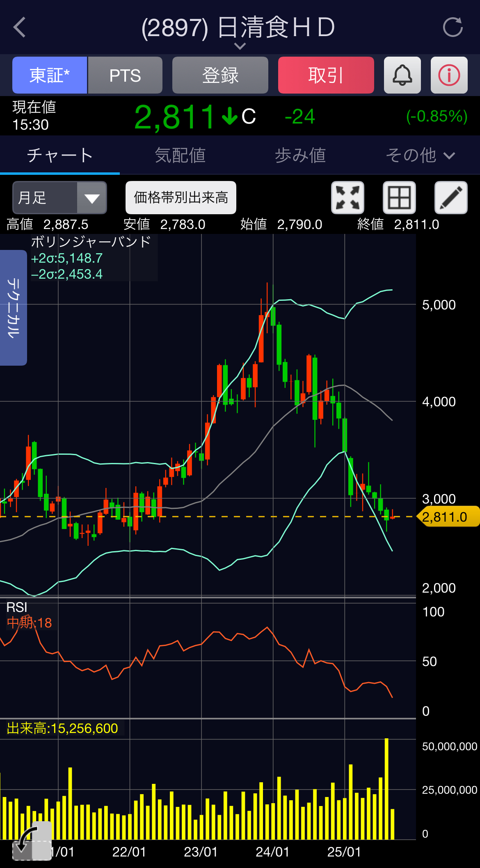Viewport: 480px width, 868px height.
Task: Tap the 24/01 date axis label
Action: tap(272, 852)
